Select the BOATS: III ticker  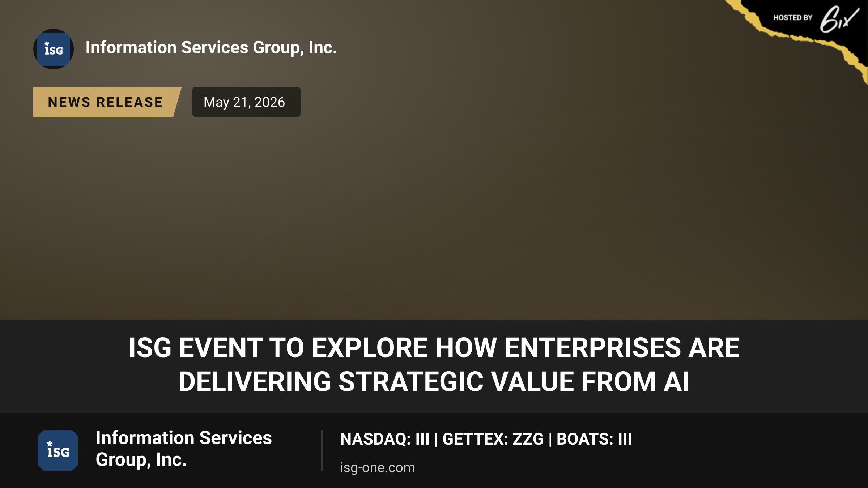point(594,439)
